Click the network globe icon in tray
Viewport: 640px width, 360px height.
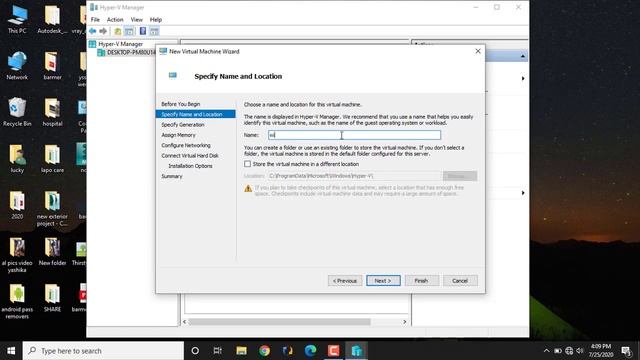pyautogui.click(x=569, y=351)
